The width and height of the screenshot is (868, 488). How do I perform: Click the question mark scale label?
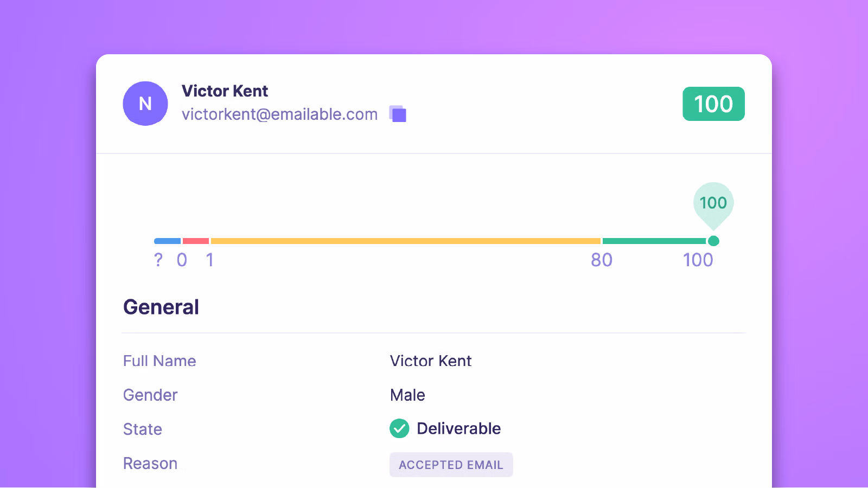[x=158, y=260]
